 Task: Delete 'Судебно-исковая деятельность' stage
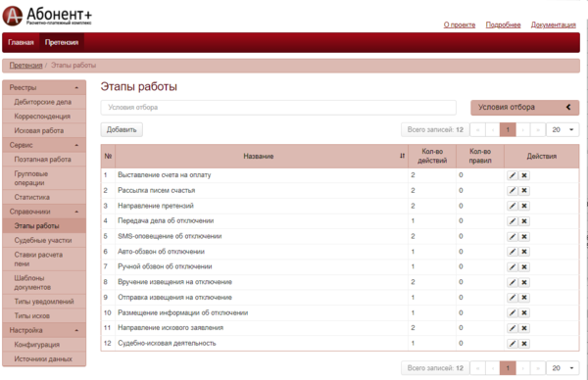524,344
